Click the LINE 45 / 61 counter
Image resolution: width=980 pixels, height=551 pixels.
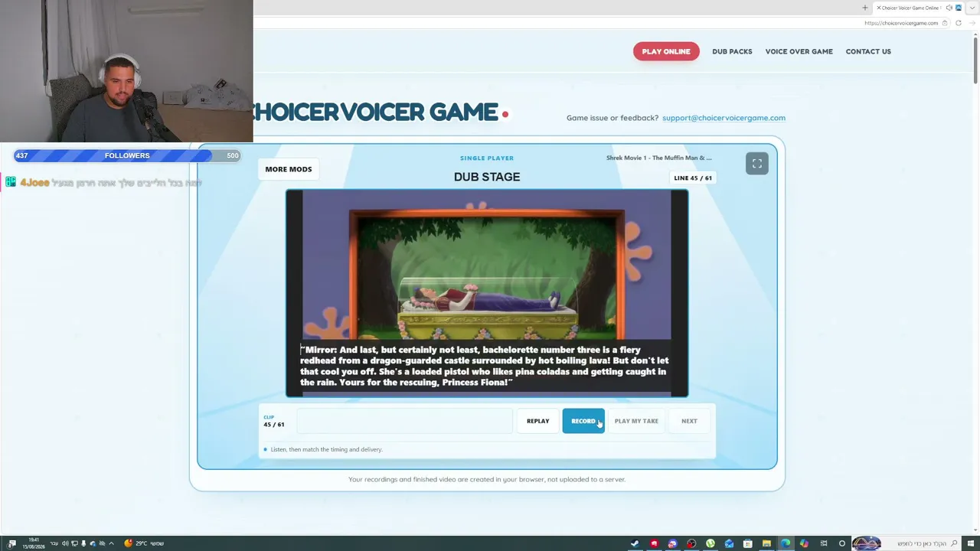click(693, 178)
